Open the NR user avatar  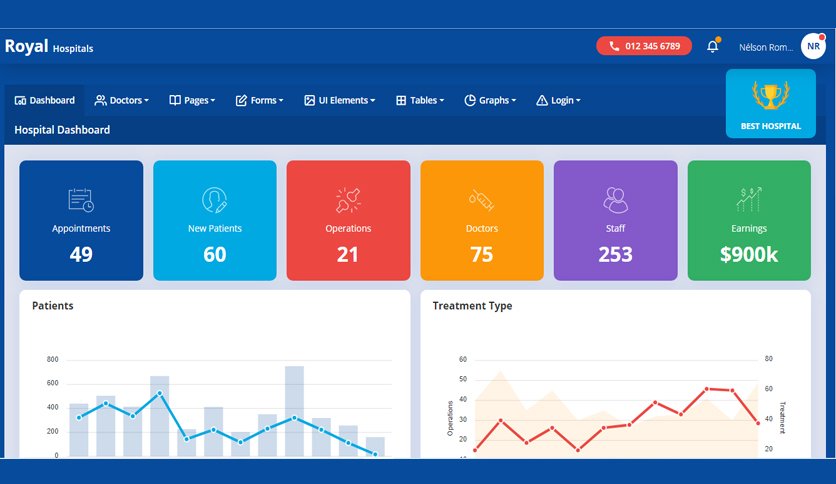click(813, 46)
